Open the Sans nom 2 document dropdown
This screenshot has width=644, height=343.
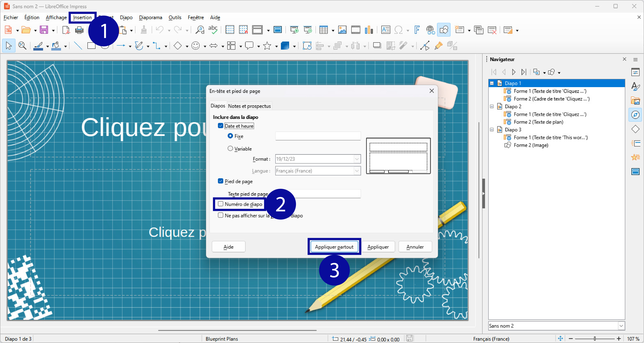coord(621,326)
